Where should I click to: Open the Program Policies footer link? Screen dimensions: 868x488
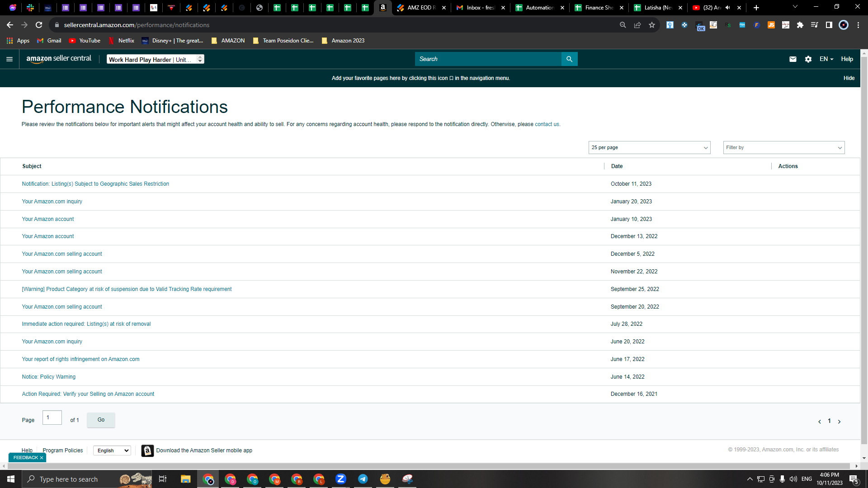[63, 450]
